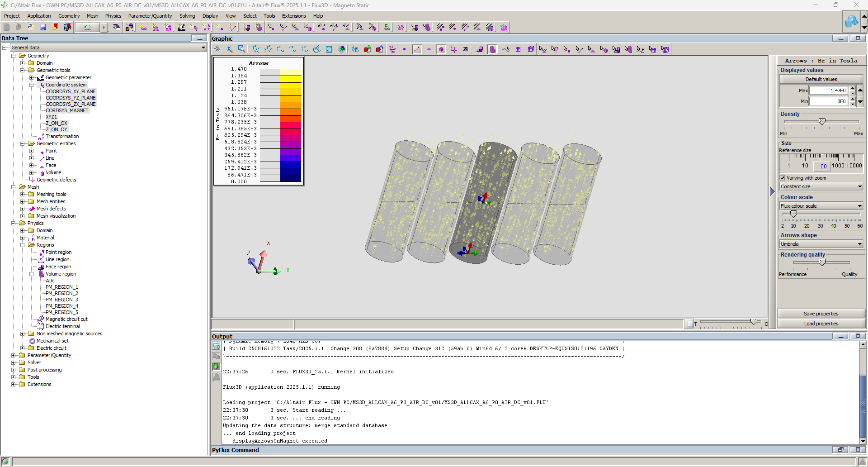The image size is (868, 467).
Task: Click the Zoom all magnifier icon
Action: pyautogui.click(x=230, y=49)
